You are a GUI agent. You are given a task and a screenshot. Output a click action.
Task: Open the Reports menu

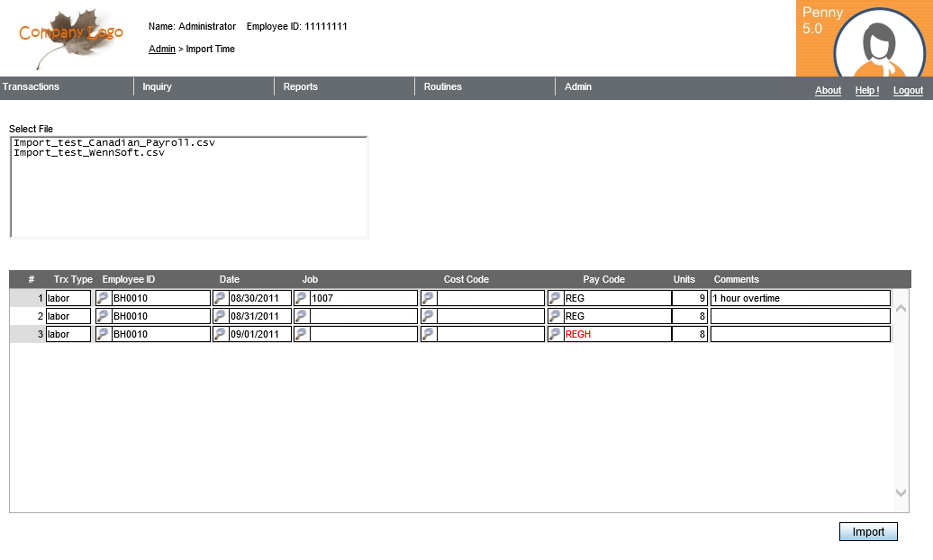pos(301,87)
